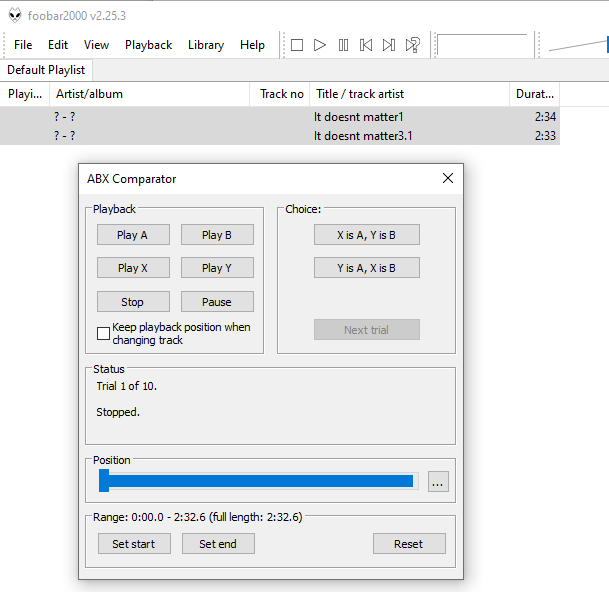Click the random playback toolbar icon
Image resolution: width=609 pixels, height=592 pixels.
413,45
